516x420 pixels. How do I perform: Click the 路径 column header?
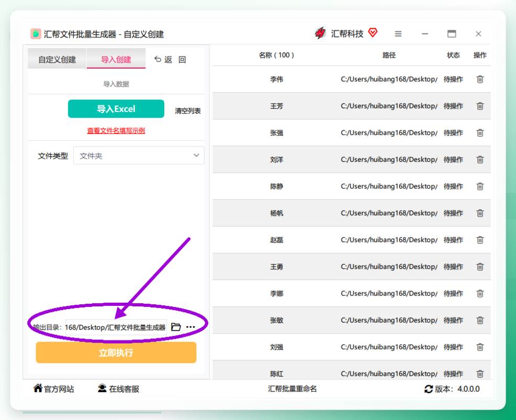389,55
